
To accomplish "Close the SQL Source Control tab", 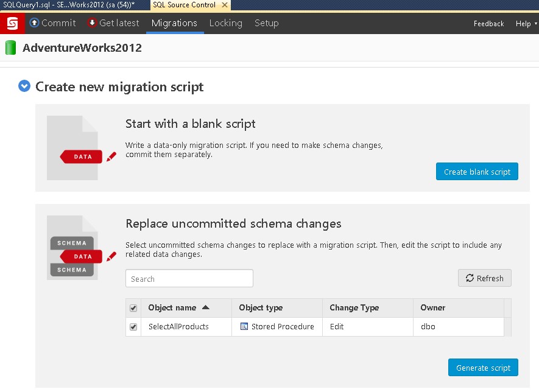I will tap(224, 5).
